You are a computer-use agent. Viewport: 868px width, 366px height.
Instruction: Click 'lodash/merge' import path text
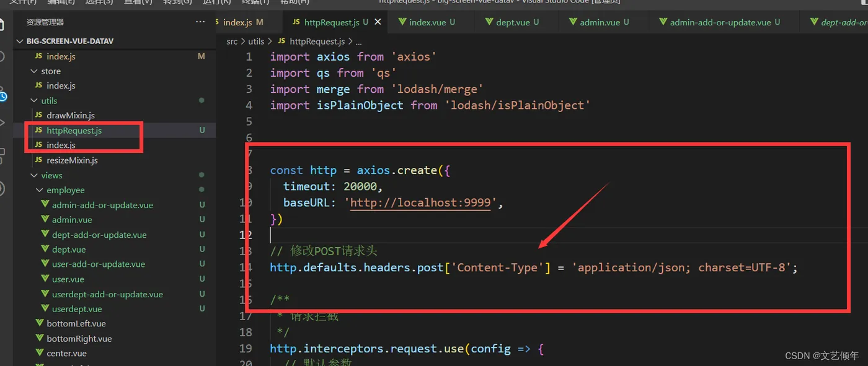tap(437, 89)
